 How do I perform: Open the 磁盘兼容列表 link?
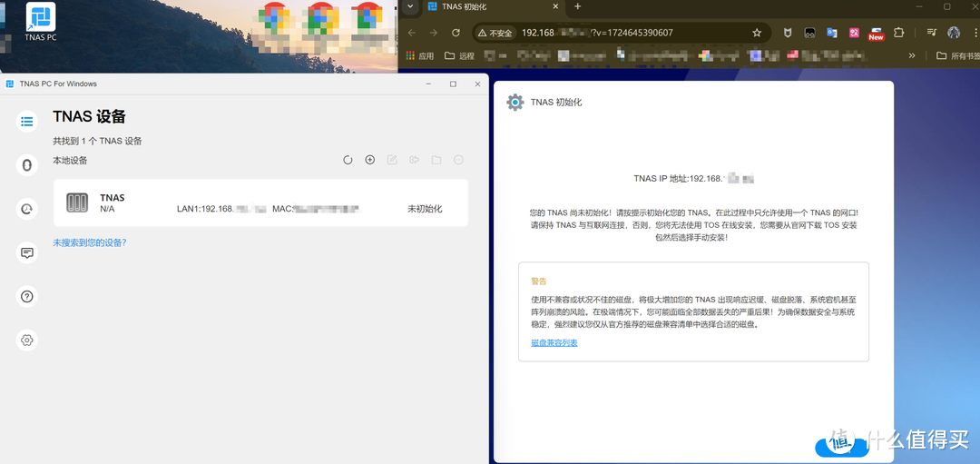click(554, 342)
